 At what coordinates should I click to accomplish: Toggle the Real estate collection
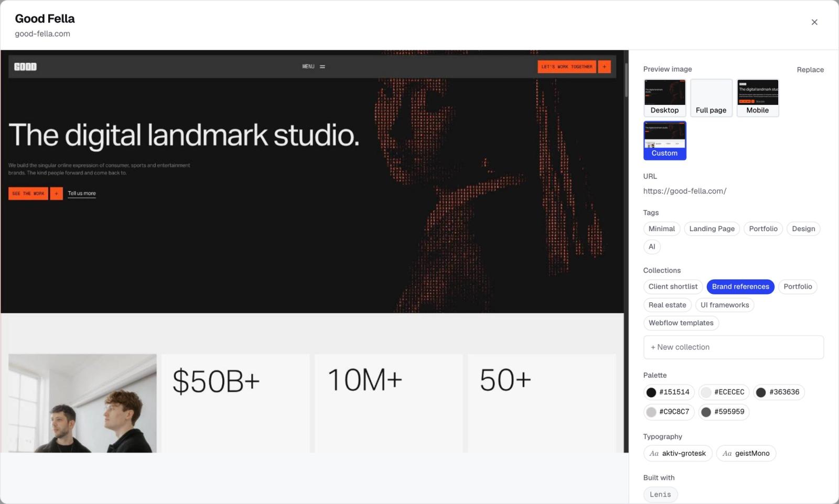coord(667,305)
